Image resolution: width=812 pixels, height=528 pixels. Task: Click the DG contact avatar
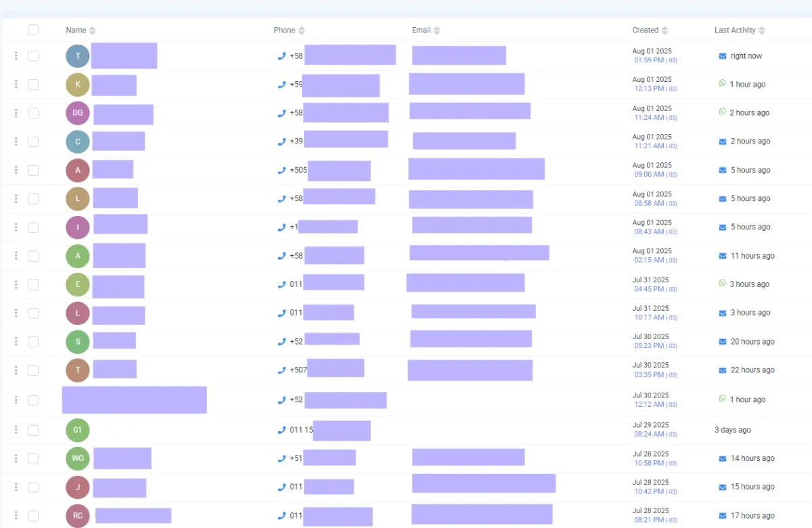[78, 113]
